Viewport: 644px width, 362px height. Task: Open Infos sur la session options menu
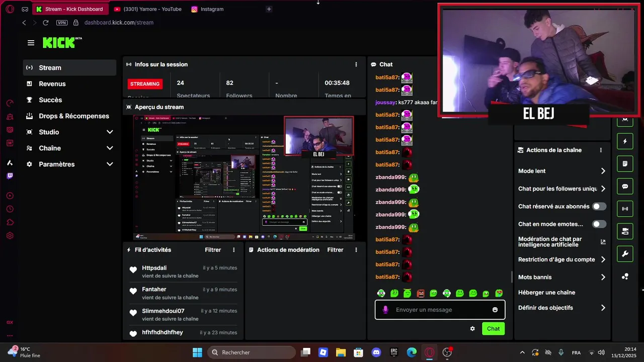tap(356, 64)
